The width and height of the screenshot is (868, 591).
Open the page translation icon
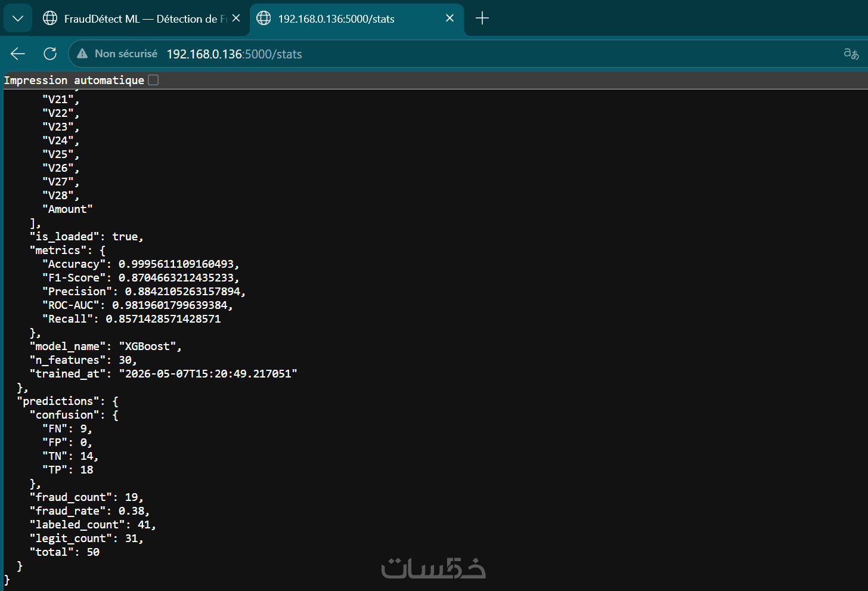tap(851, 54)
